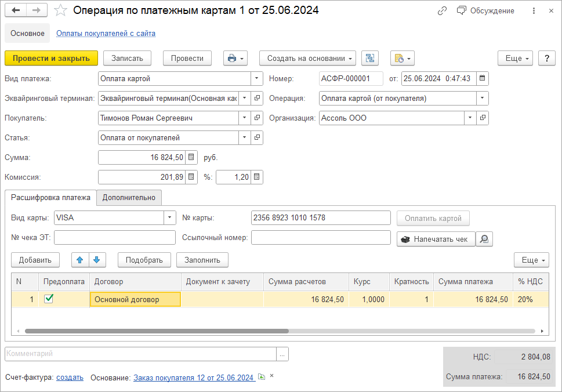Move row down with the blue arrow
The height and width of the screenshot is (392, 562).
tap(96, 260)
